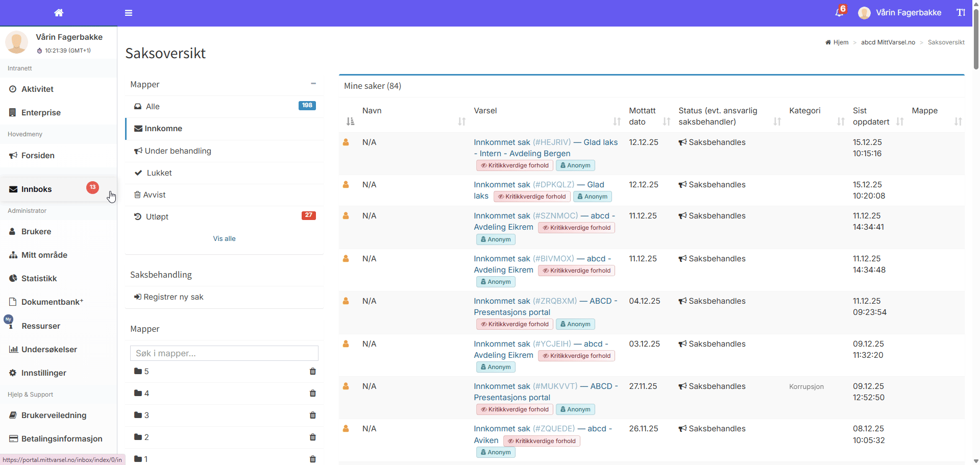This screenshot has height=465, width=980.
Task: Open Registrer ny sak
Action: point(173,297)
